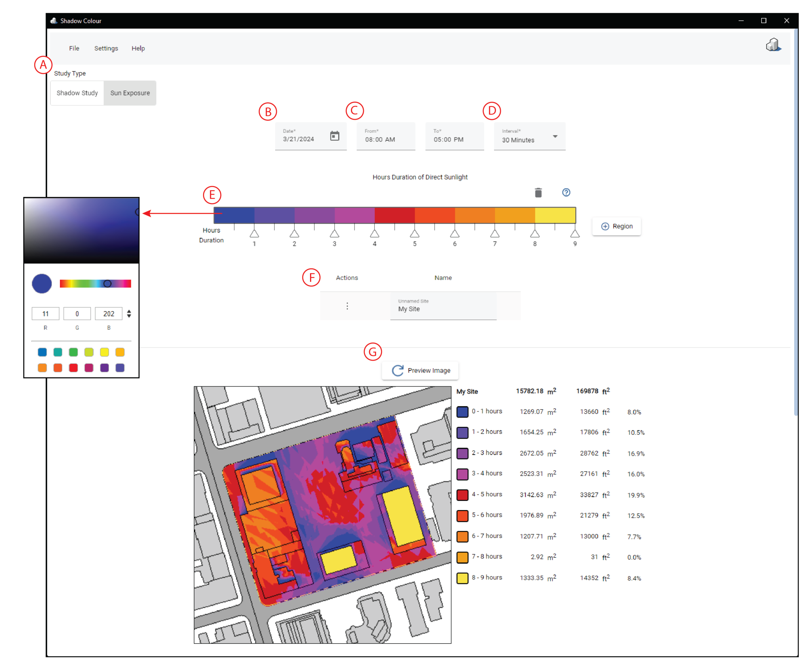Select the Shadow Study mode
Viewport: 812px width, 669px height.
pyautogui.click(x=77, y=93)
